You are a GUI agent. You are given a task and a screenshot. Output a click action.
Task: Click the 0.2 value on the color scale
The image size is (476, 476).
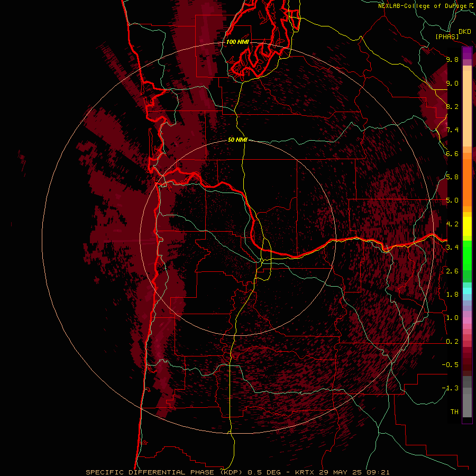[452, 342]
